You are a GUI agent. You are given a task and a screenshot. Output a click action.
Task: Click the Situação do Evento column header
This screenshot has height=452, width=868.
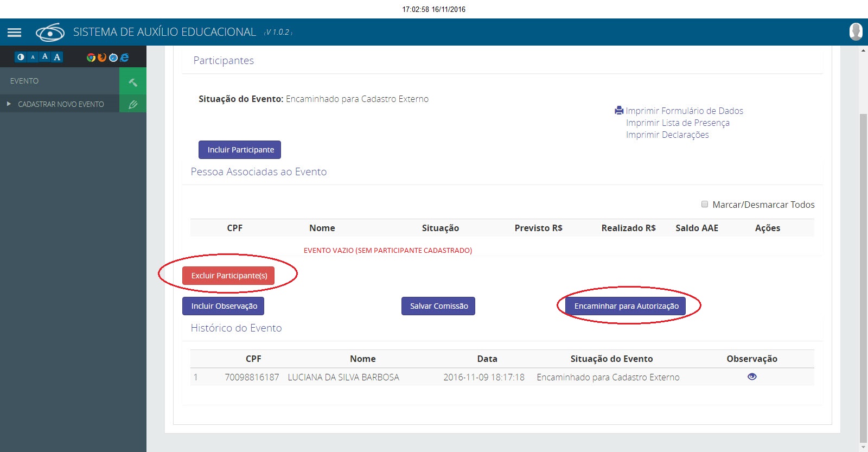(611, 359)
